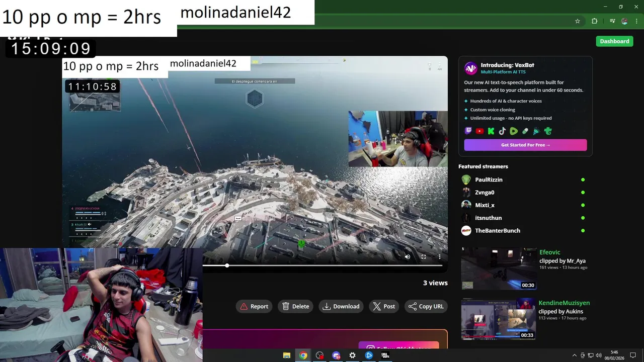
Task: Click the Rumble icon in VoxBot ad
Action: [x=514, y=131]
